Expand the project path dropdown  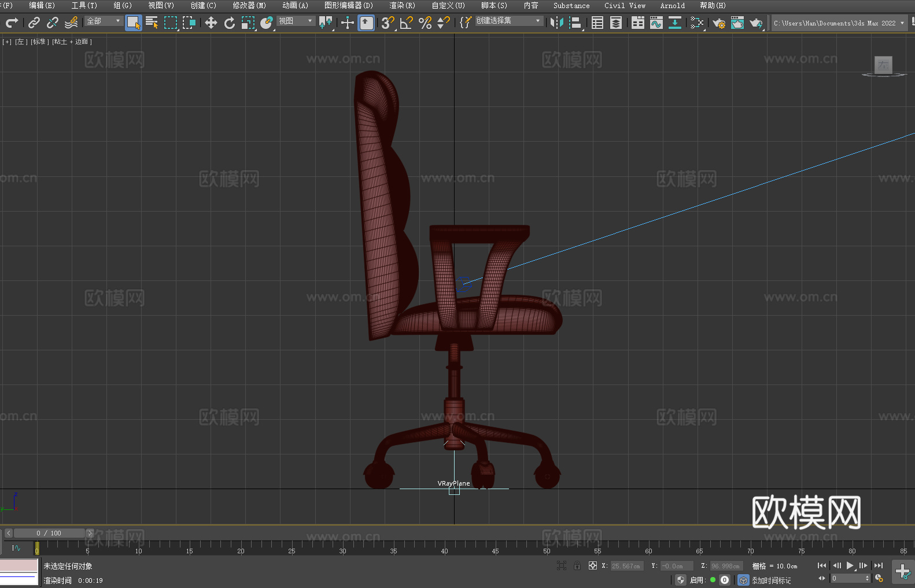point(902,23)
